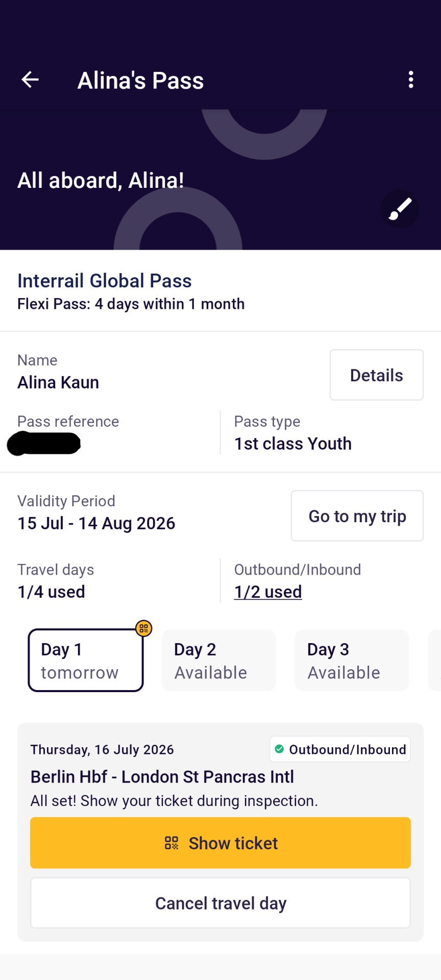Screen dimensions: 441x980
Task: Tap the QR badge on Day 1
Action: point(143,628)
